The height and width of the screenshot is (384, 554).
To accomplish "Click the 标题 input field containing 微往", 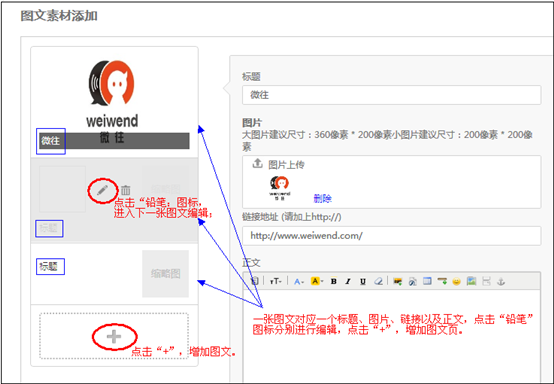I will 391,95.
